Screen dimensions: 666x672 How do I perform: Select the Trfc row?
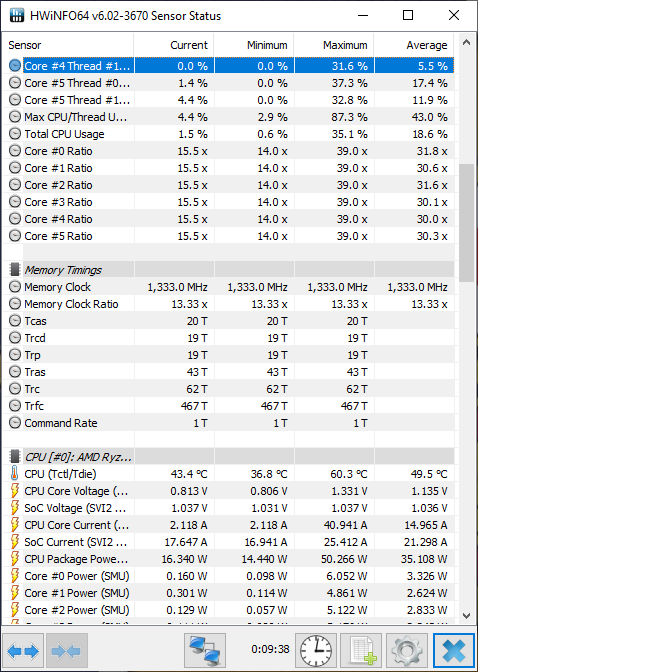point(229,406)
